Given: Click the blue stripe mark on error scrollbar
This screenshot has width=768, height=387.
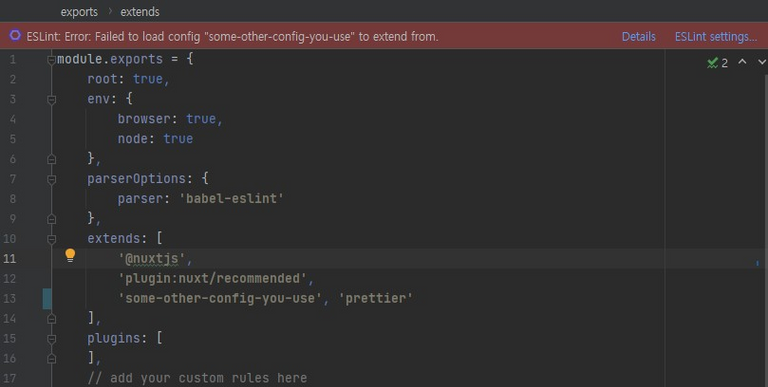Looking at the screenshot, I should 758,263.
